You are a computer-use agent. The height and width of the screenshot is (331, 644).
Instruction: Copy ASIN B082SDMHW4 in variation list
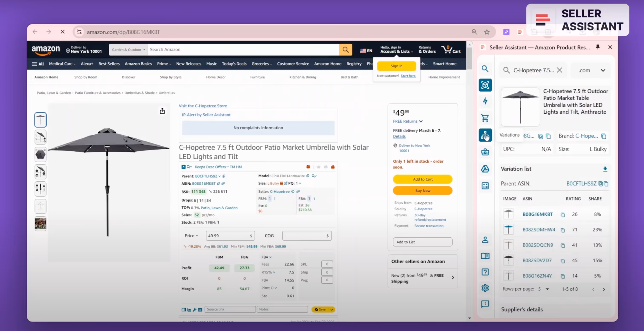tap(562, 230)
